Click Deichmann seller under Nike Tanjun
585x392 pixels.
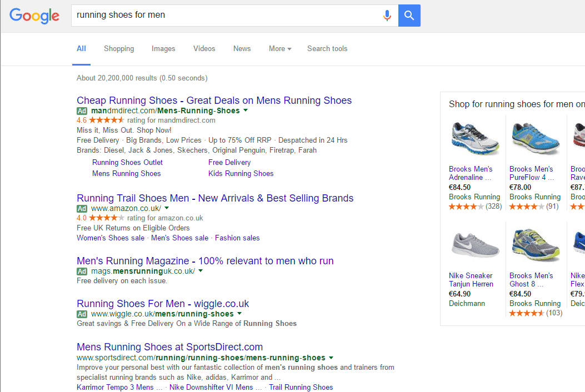coord(467,303)
